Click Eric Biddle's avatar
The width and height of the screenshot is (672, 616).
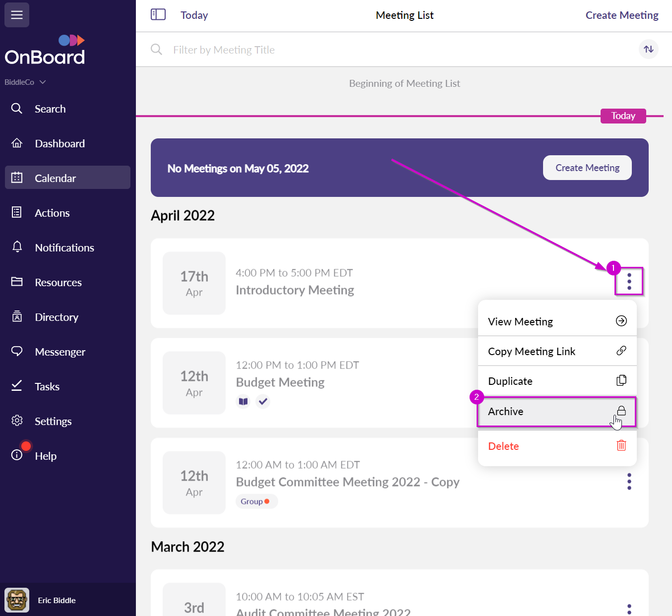17,600
